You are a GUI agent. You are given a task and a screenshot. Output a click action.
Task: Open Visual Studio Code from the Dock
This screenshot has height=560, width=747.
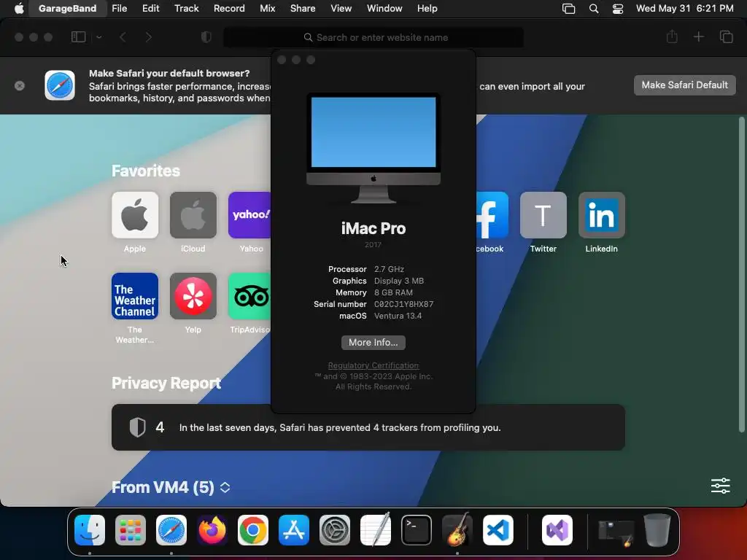tap(498, 530)
